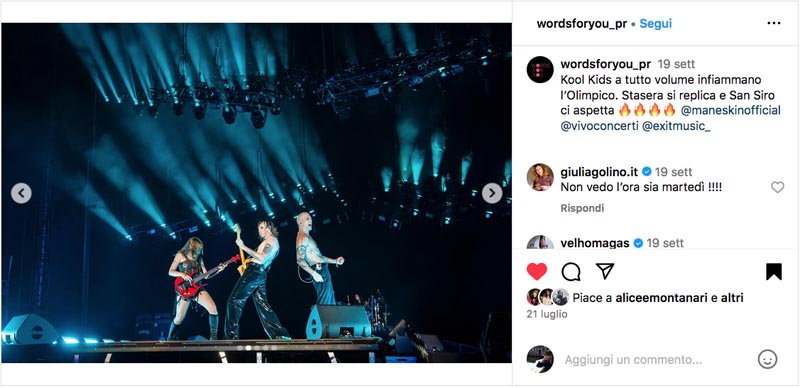Like giuliagolino.it's comment with the small heart
Screen dimensions: 800x388
(777, 187)
